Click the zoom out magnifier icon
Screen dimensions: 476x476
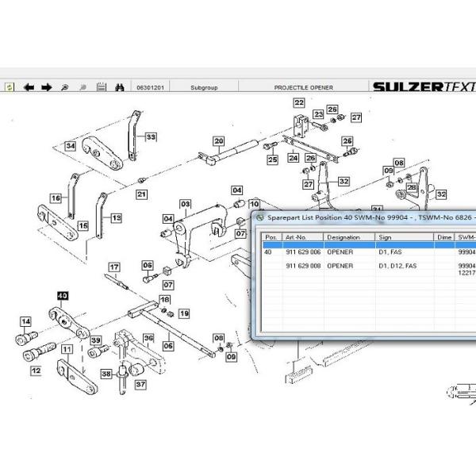click(x=83, y=87)
